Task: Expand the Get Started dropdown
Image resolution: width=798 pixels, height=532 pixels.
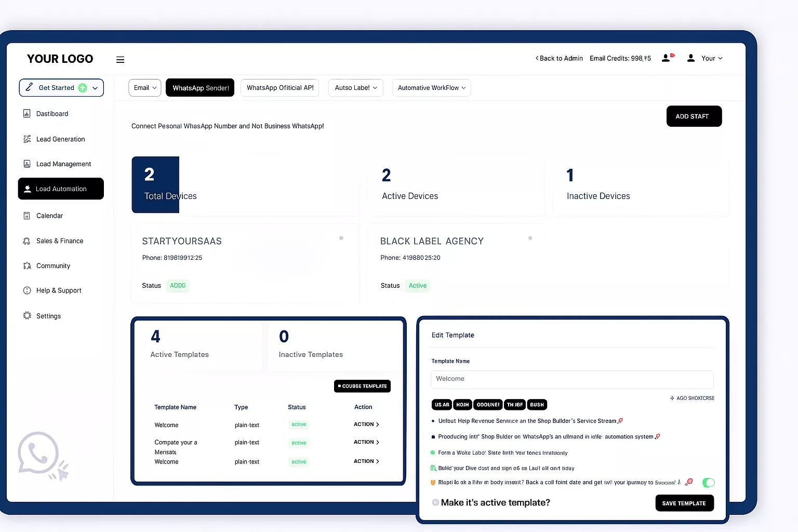Action: pyautogui.click(x=95, y=88)
